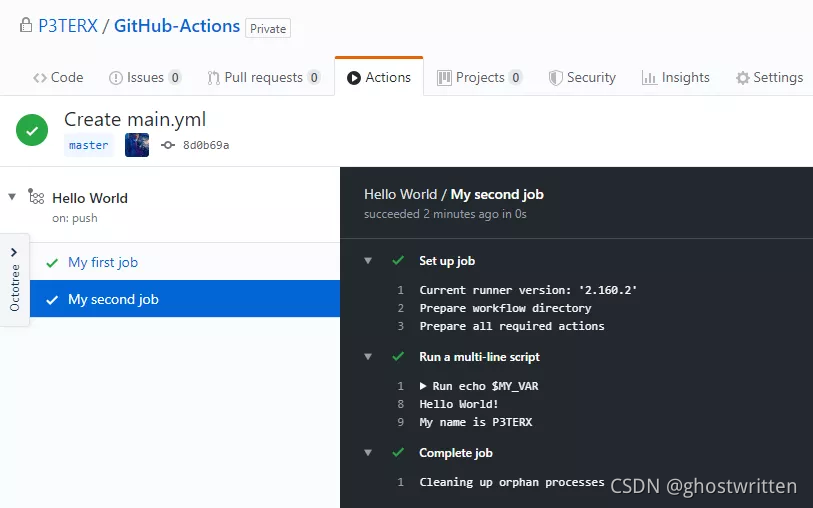This screenshot has width=813, height=508.
Task: Click the Actions play icon
Action: coord(354,78)
